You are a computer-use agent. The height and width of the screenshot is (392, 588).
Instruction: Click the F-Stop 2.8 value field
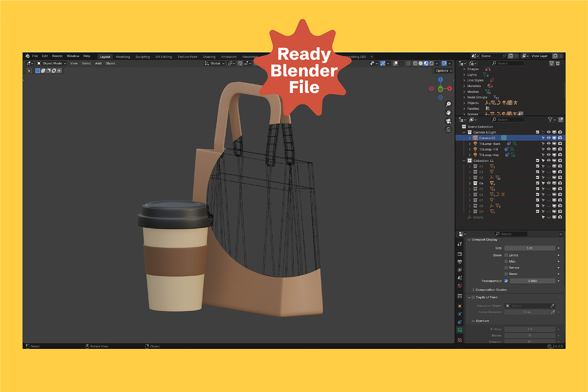click(x=530, y=329)
